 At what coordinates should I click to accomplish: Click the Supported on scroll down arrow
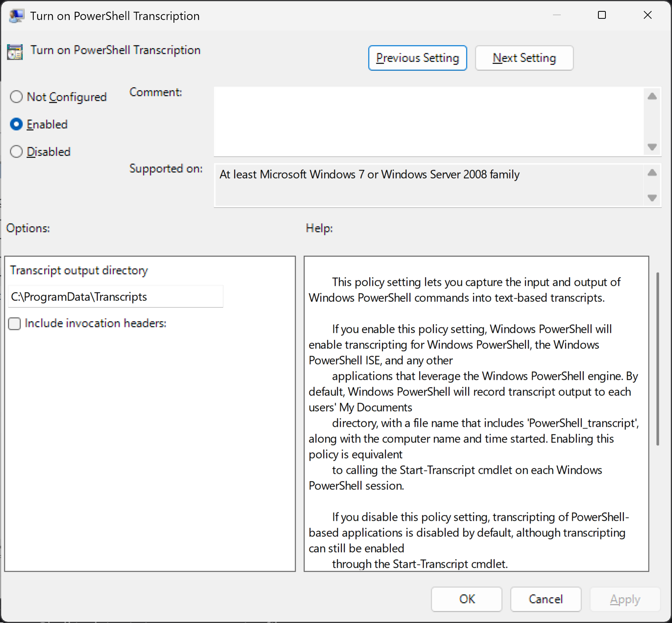tap(652, 198)
